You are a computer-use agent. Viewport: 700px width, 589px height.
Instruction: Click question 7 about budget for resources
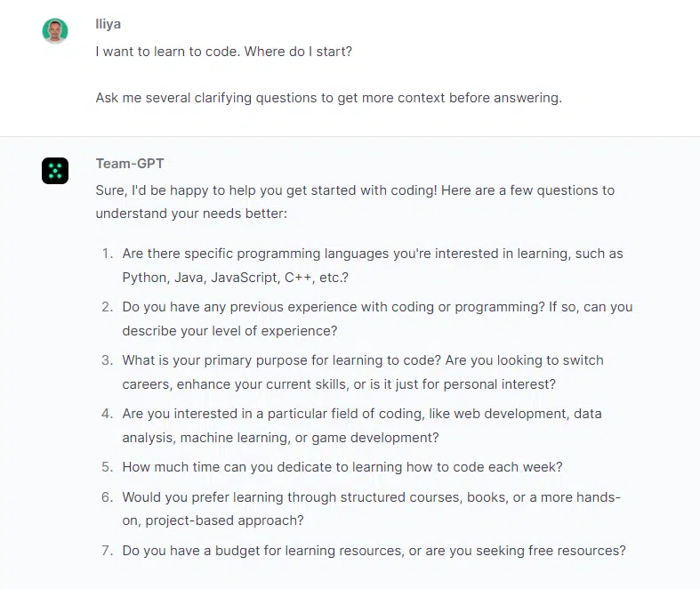pos(374,551)
